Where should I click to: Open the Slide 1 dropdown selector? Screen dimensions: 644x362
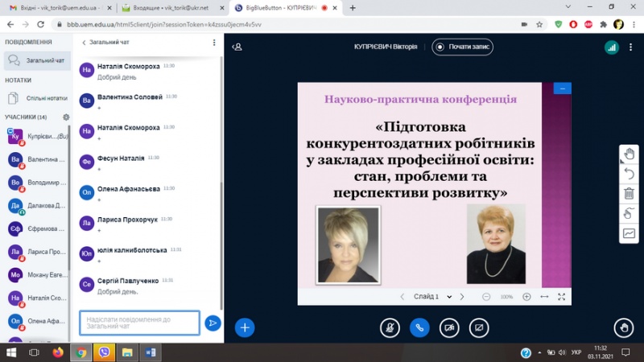point(432,297)
